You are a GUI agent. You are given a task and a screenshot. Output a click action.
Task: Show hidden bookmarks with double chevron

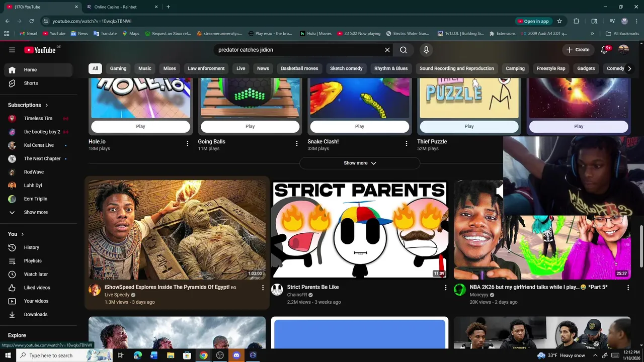coord(592,34)
